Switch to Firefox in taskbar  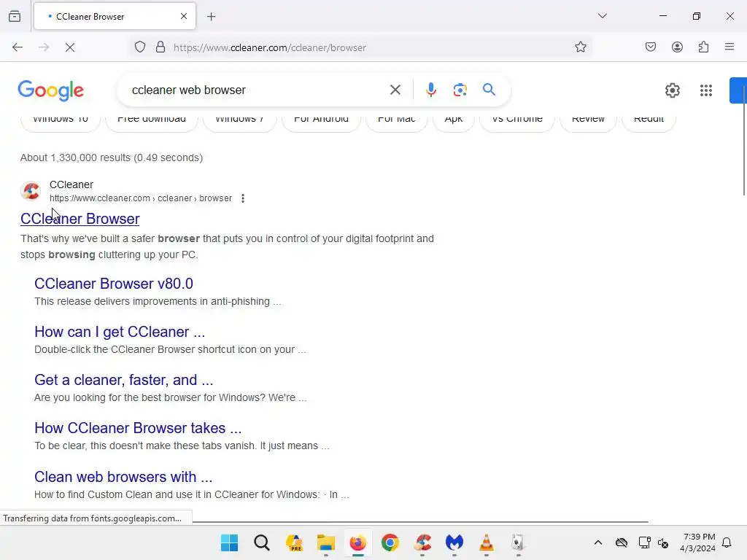point(357,542)
